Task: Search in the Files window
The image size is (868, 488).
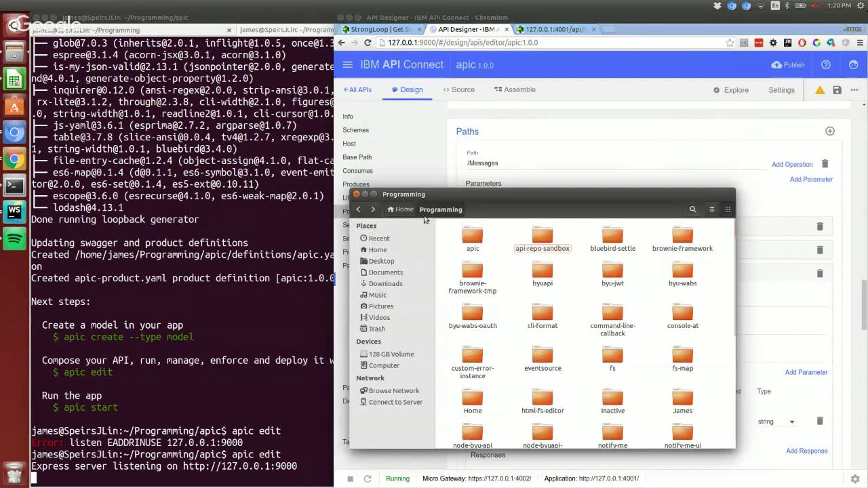Action: pyautogui.click(x=692, y=209)
